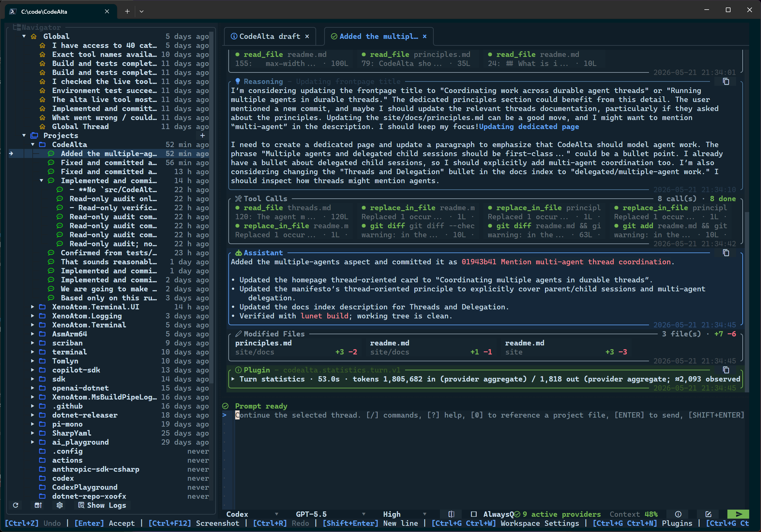This screenshot has width=761, height=532.
Task: Collapse 'Implemented and commi…' 14 h thread
Action: pyautogui.click(x=41, y=181)
